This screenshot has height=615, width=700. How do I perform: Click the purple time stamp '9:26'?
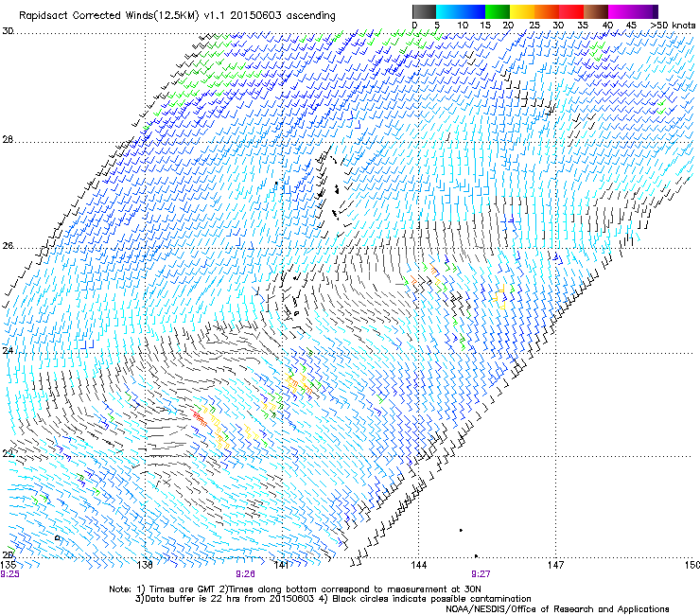245,574
